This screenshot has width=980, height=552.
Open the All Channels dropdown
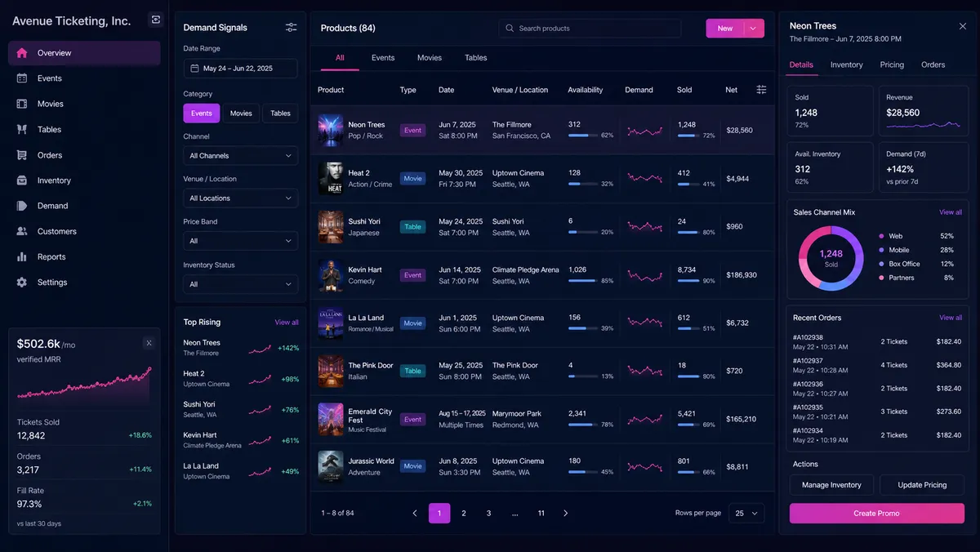(x=241, y=156)
